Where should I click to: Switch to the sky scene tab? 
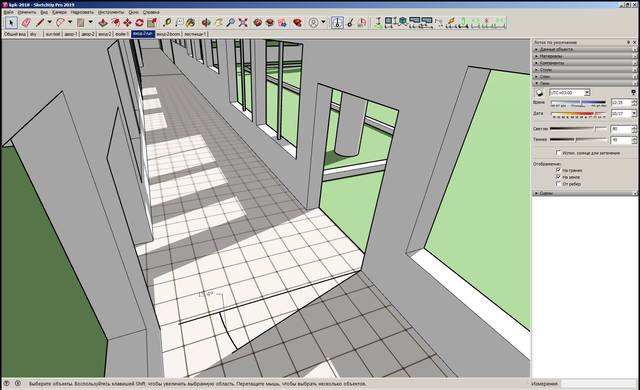click(x=33, y=34)
